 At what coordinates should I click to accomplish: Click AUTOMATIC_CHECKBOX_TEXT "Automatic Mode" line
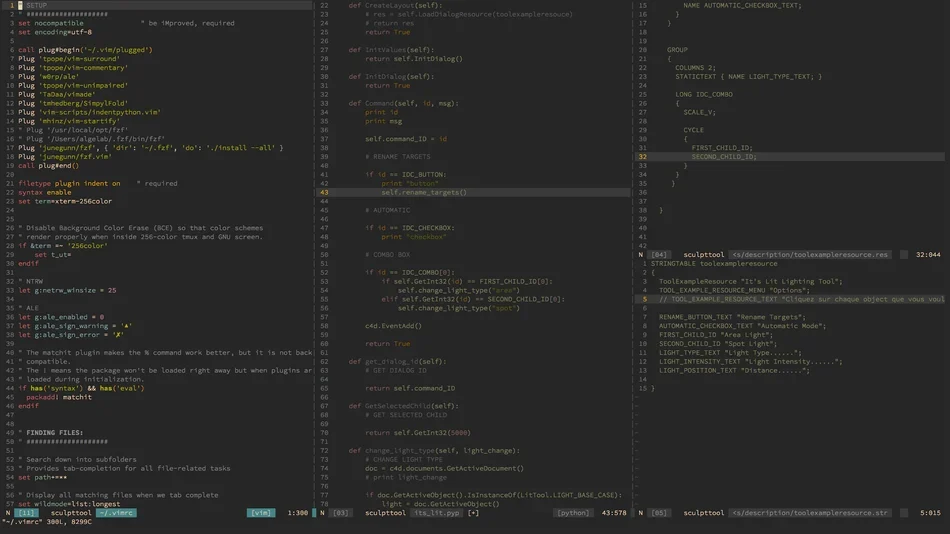[x=742, y=326]
